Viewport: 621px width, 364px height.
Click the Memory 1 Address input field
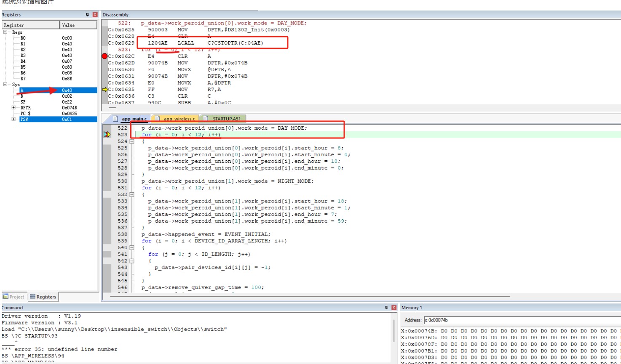click(x=522, y=320)
